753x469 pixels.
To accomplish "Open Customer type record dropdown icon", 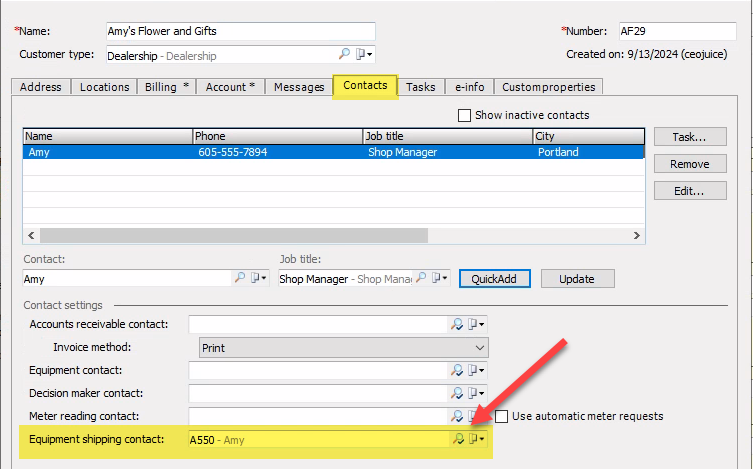I will (364, 54).
